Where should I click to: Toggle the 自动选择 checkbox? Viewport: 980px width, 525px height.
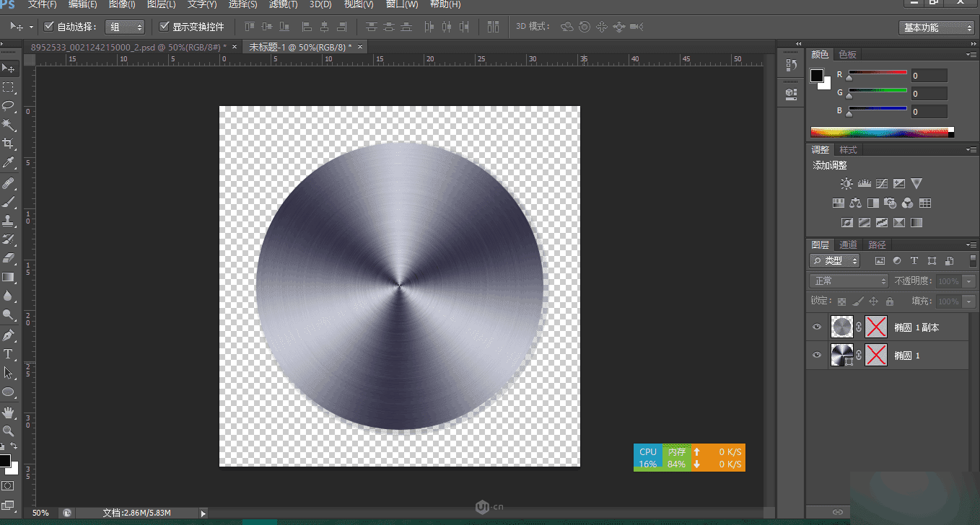[49, 27]
